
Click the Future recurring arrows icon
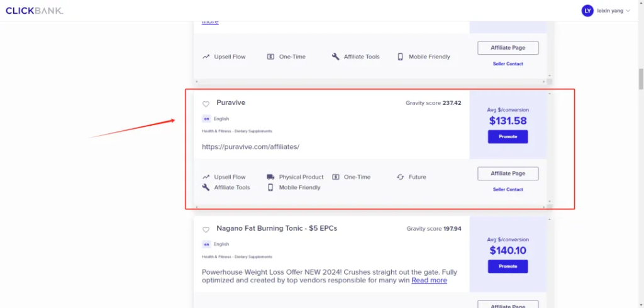tap(401, 177)
